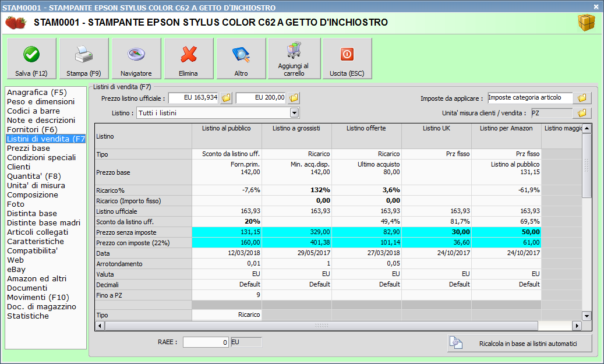The height and width of the screenshot is (364, 604).
Task: Select the Listino al pubblico column header
Action: [227, 136]
